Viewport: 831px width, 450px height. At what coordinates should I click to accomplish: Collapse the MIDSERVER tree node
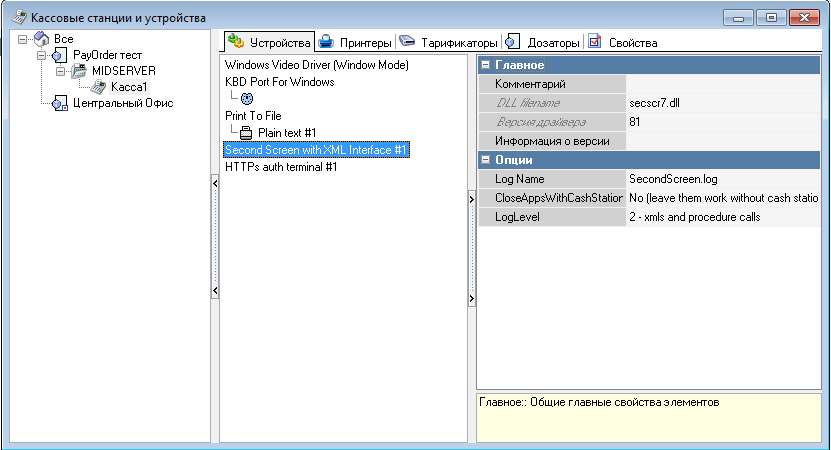tap(61, 71)
